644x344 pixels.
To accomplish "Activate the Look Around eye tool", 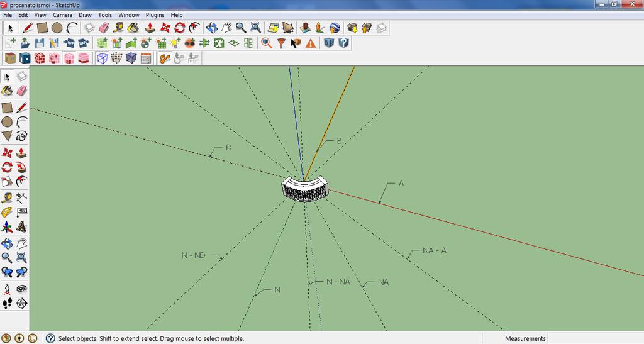I will [21, 289].
